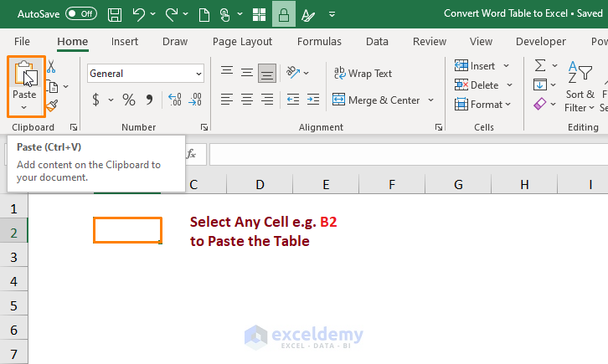Click Delete cells button
The image size is (608, 364).
[477, 85]
